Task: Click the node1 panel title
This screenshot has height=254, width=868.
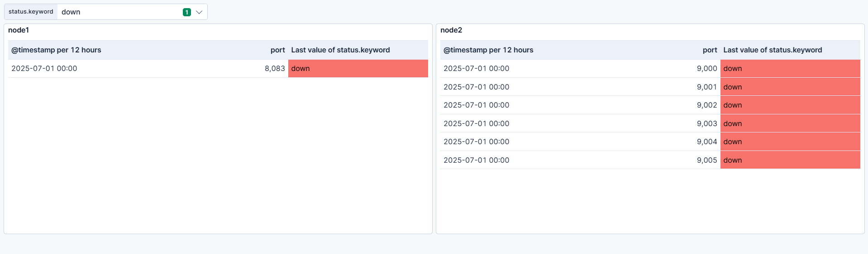Action: [x=19, y=30]
